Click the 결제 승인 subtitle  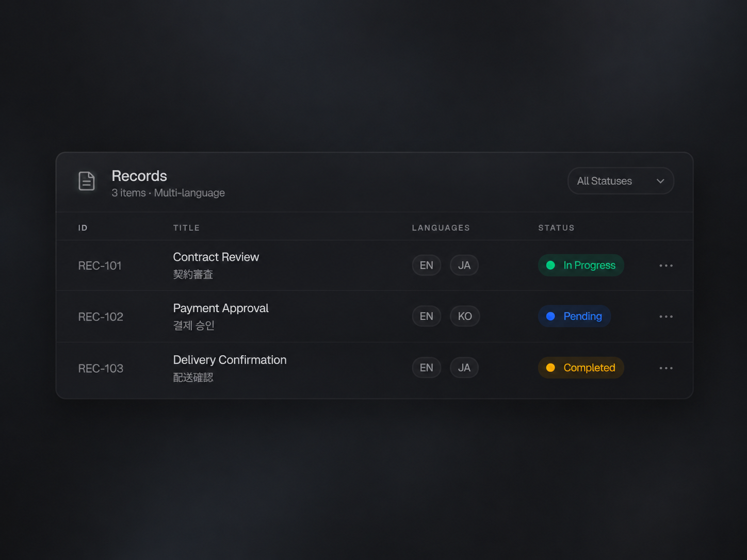[193, 325]
